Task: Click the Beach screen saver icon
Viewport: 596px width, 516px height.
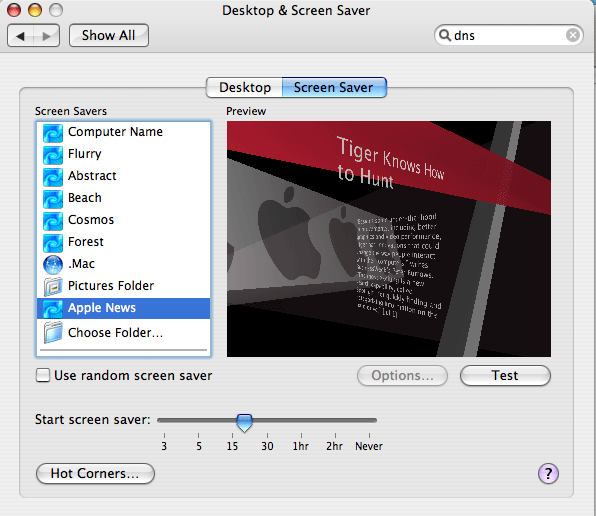Action: pos(53,199)
